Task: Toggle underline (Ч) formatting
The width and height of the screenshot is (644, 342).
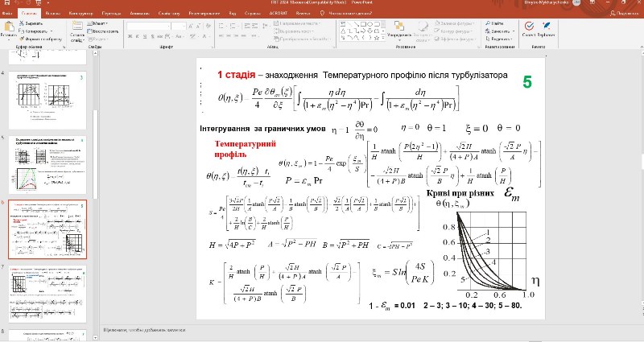Action: pyautogui.click(x=145, y=36)
